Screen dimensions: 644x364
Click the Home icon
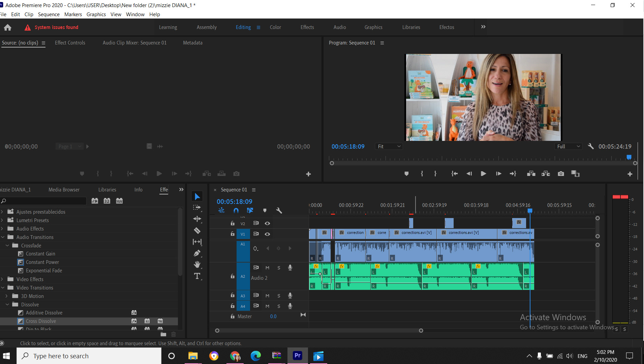(7, 27)
